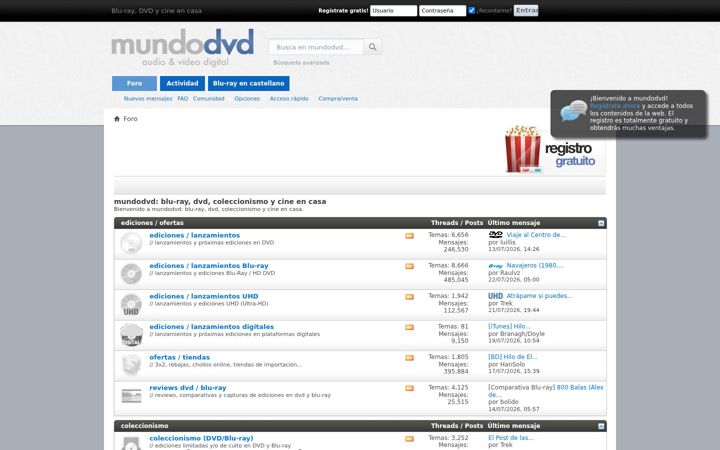This screenshot has width=720, height=450.
Task: Select the Foro tab
Action: click(x=135, y=83)
